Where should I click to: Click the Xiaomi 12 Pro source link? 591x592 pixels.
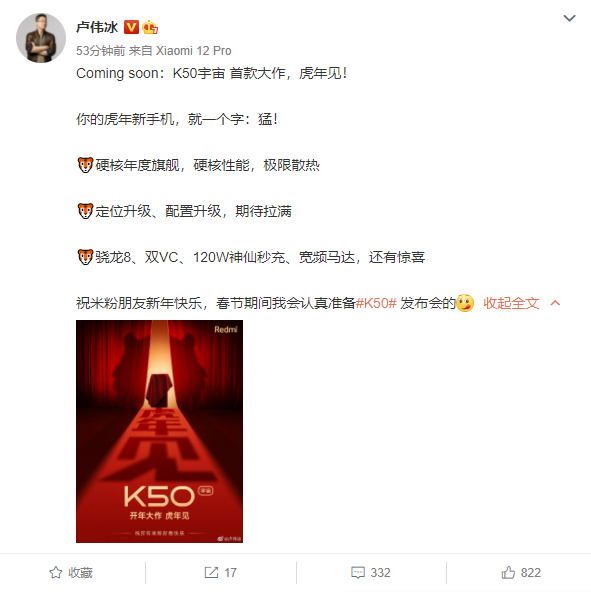(193, 51)
